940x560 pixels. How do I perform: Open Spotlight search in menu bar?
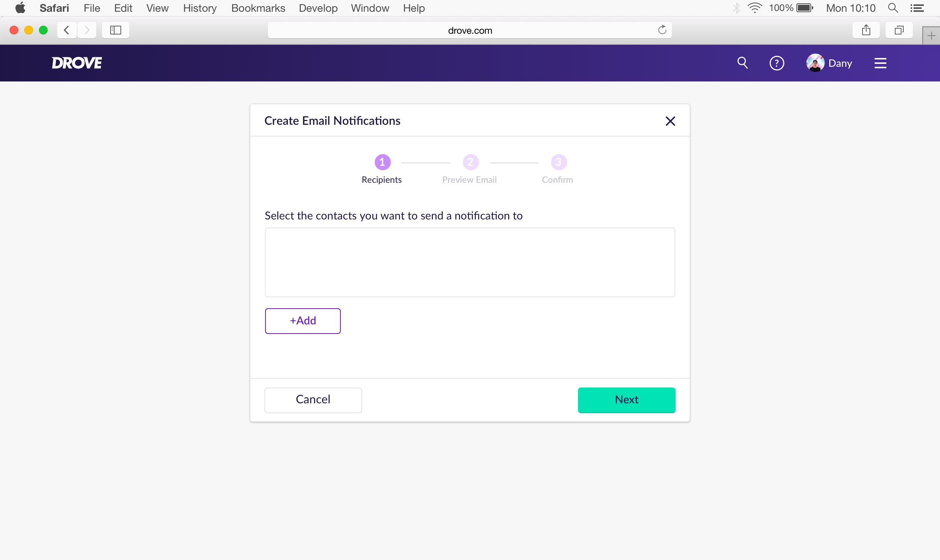[x=893, y=8]
